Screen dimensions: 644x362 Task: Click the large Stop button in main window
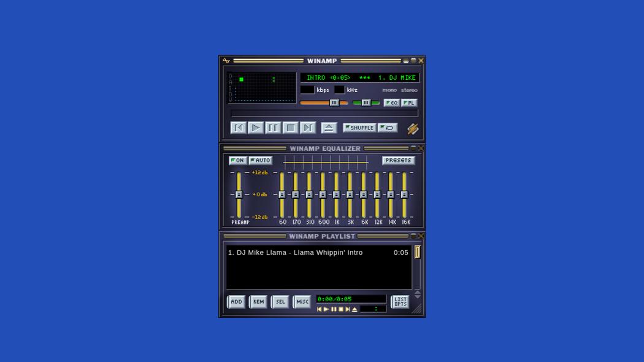point(290,128)
